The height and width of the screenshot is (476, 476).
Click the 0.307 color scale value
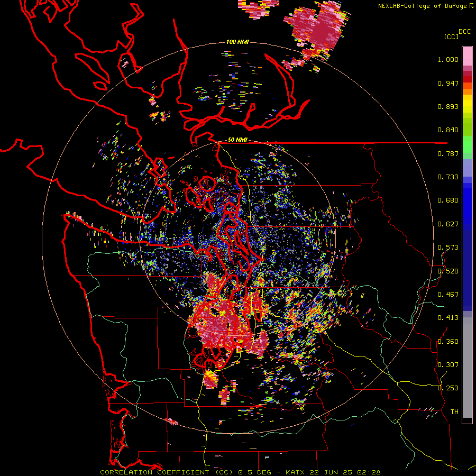click(x=448, y=365)
